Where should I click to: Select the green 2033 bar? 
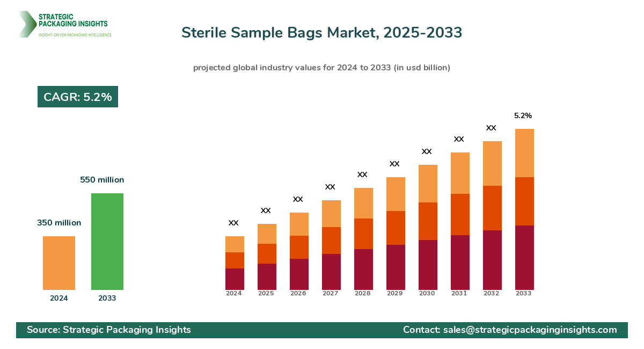107,242
